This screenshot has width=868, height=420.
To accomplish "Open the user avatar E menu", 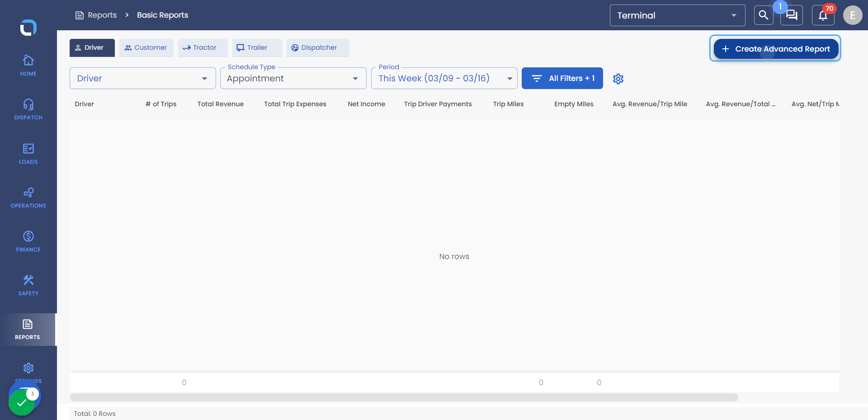I will point(853,15).
